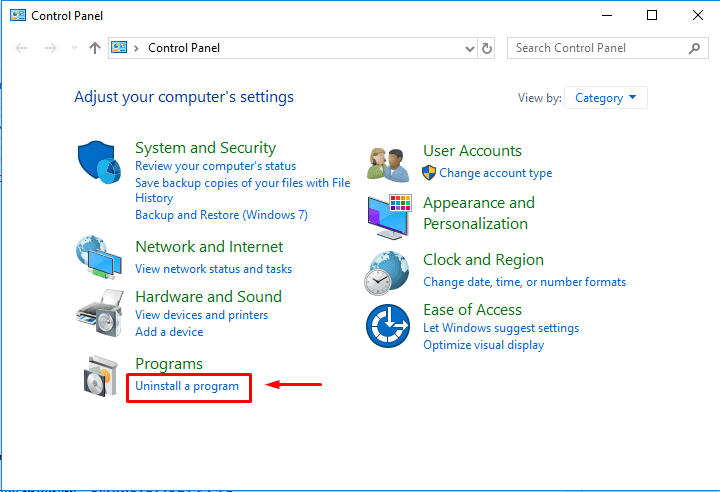Click the User Accounts people icon
This screenshot has width=720, height=492.
click(x=388, y=162)
